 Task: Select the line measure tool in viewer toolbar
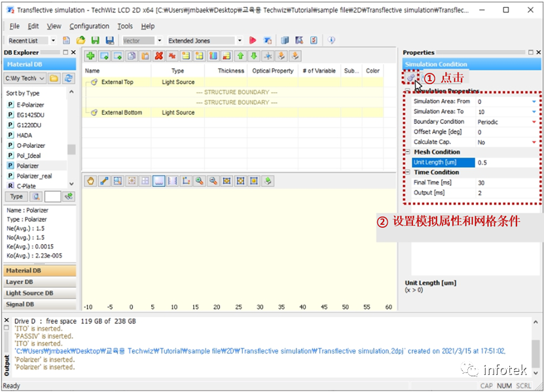(104, 181)
